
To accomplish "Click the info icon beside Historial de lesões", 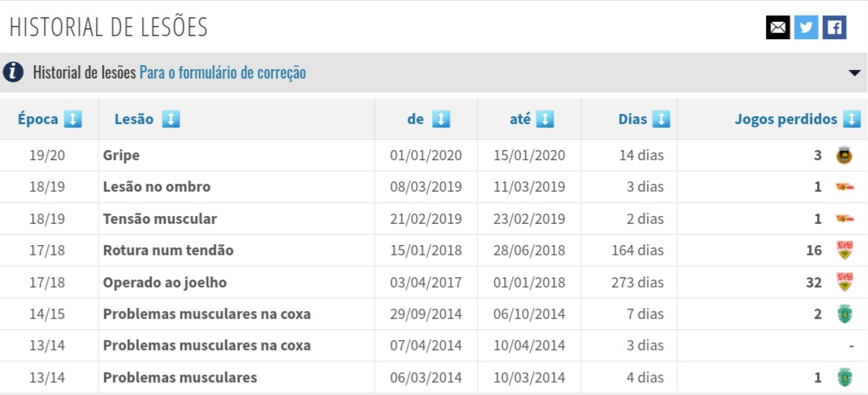I will [x=13, y=72].
